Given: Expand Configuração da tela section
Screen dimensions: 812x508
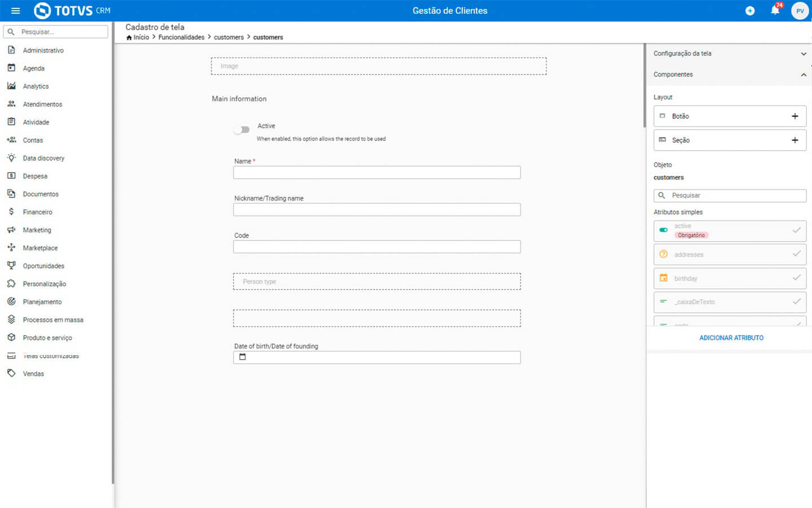Looking at the screenshot, I should (x=803, y=54).
